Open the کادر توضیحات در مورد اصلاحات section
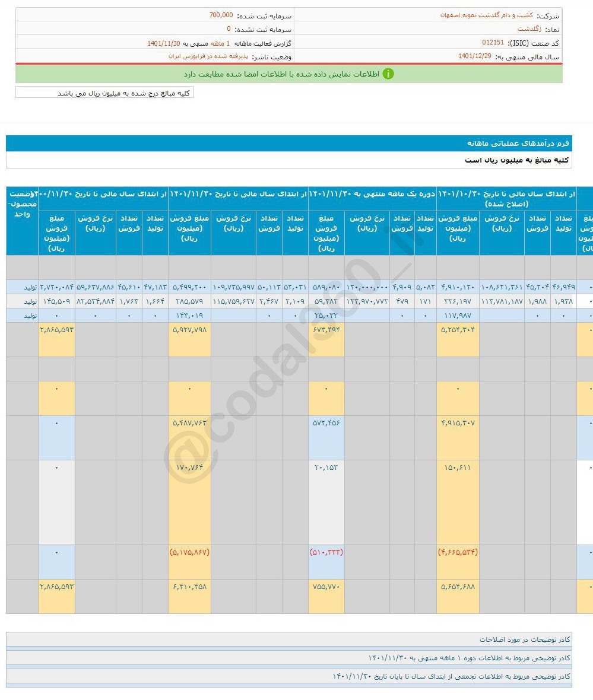 click(288, 639)
